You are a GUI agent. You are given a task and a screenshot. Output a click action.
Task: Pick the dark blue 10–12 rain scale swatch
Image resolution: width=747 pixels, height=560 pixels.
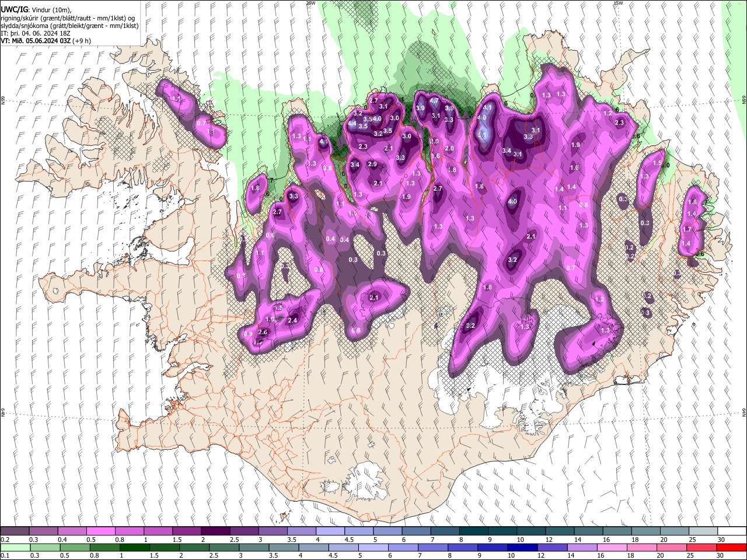[522, 547]
